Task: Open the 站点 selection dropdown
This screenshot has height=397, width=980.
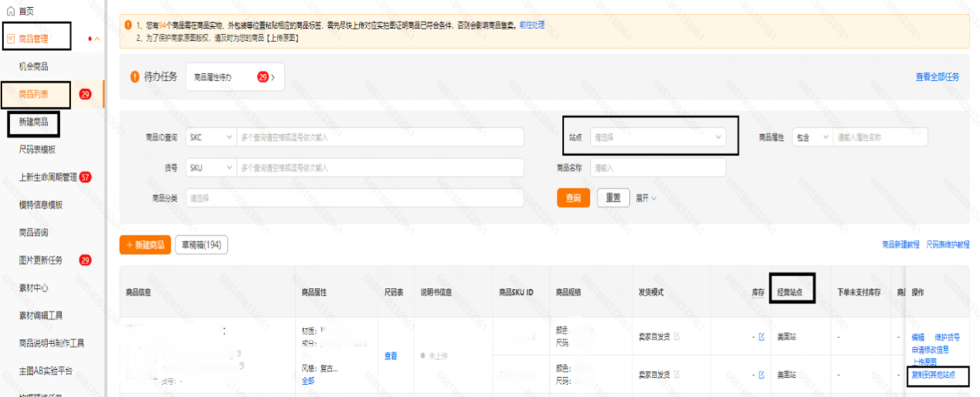Action: [657, 137]
